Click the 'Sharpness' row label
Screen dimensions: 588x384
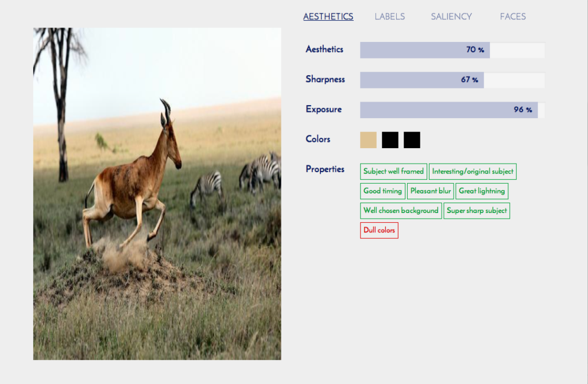click(325, 79)
